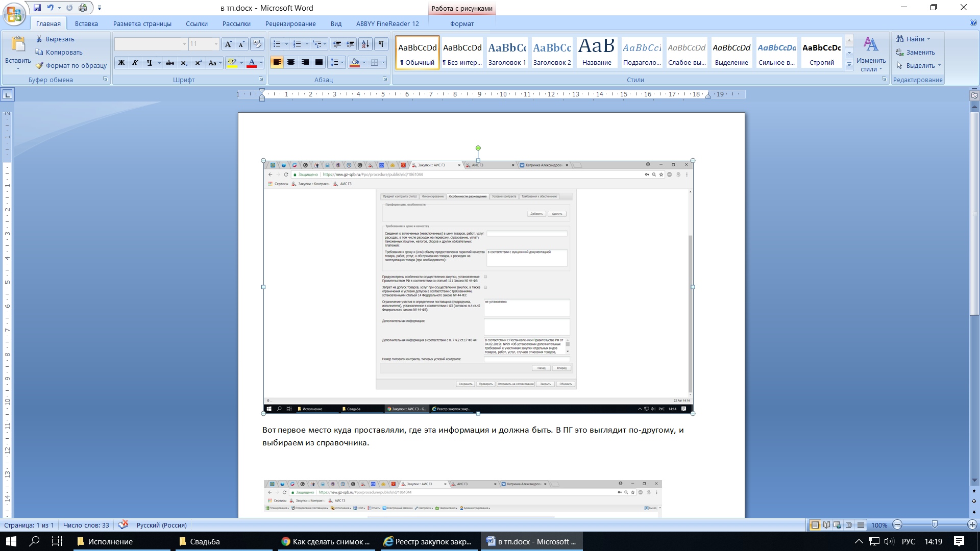Click Заменить replace button

pyautogui.click(x=915, y=52)
